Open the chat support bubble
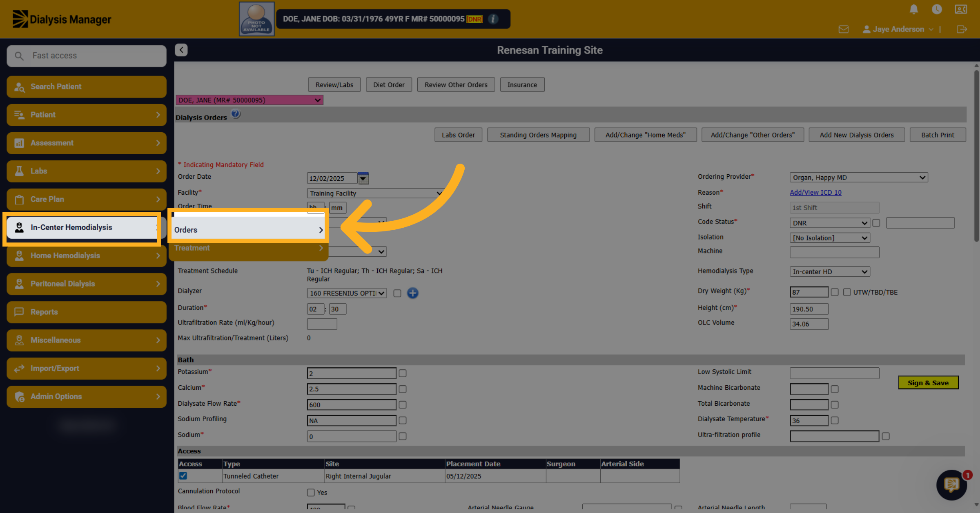980x513 pixels. point(951,485)
